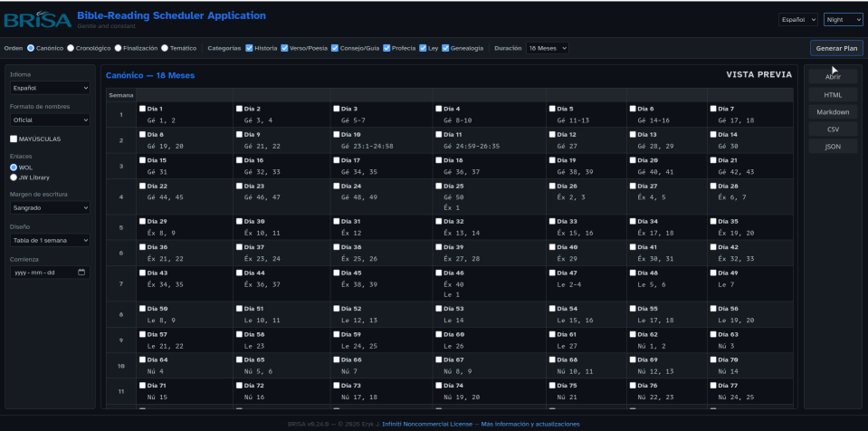868x431 pixels.
Task: Click reading Nú 24, 25
Action: (736, 397)
